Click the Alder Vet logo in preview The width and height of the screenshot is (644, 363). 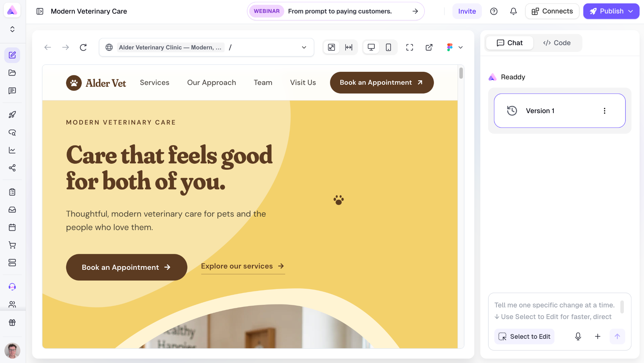[x=96, y=83]
